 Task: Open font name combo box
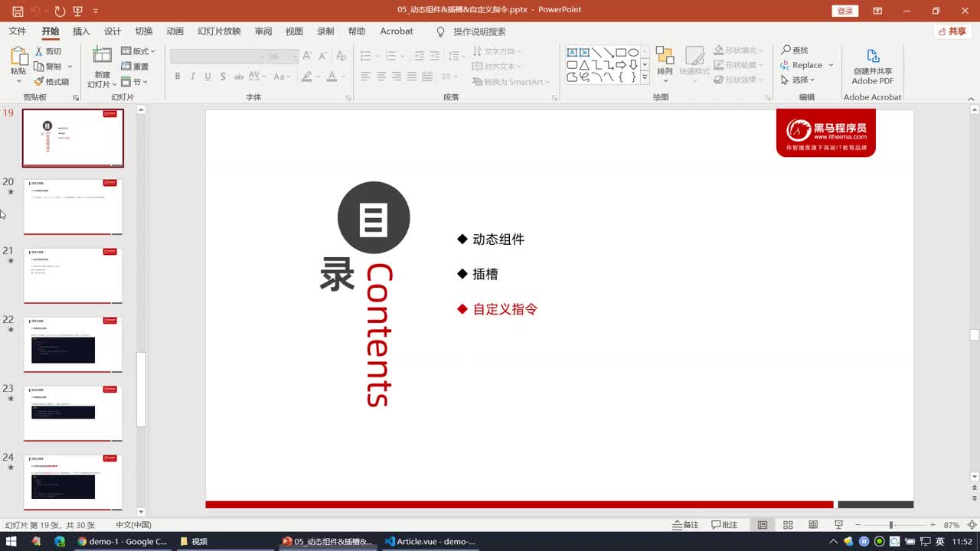point(217,57)
